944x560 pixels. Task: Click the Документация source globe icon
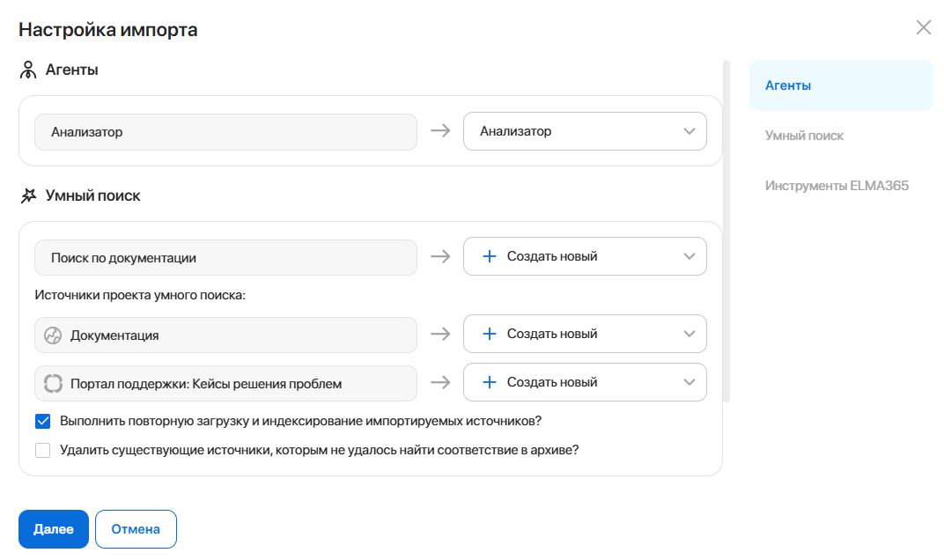click(53, 335)
